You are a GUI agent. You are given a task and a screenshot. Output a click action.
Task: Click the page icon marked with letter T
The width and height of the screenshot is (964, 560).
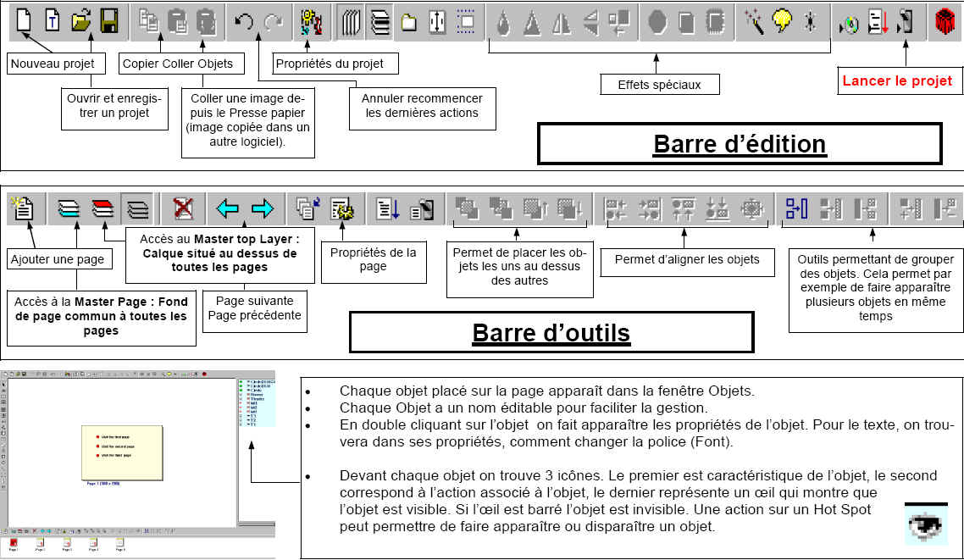[53, 20]
